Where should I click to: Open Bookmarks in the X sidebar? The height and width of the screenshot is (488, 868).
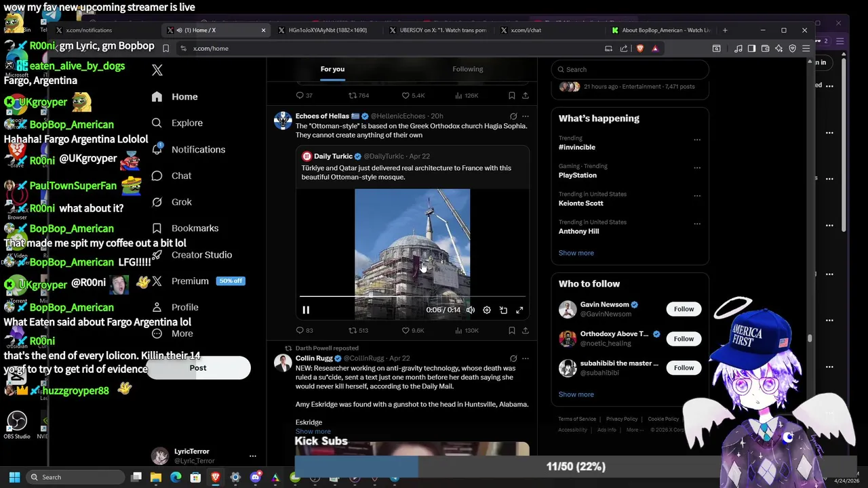[185, 228]
